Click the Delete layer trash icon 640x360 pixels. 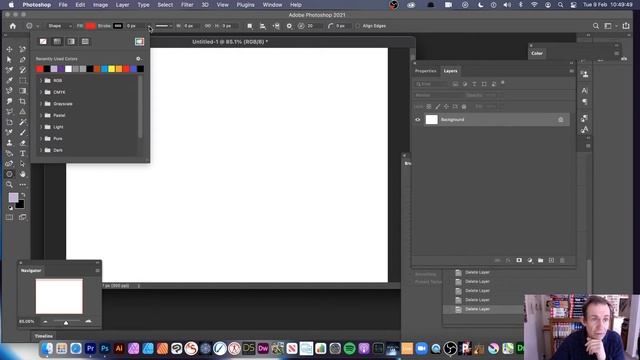tap(562, 260)
